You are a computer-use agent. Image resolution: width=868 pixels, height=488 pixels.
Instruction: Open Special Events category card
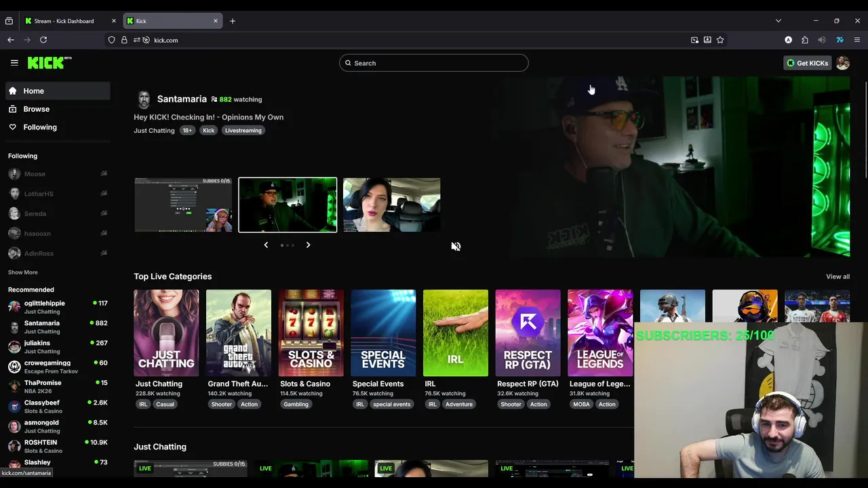tap(383, 333)
